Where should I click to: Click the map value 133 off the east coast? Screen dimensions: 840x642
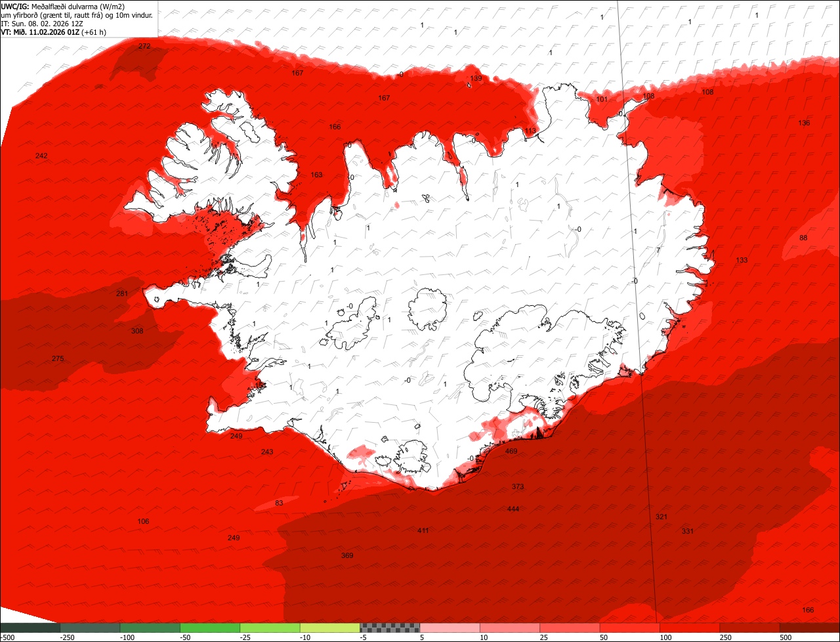[x=742, y=261]
